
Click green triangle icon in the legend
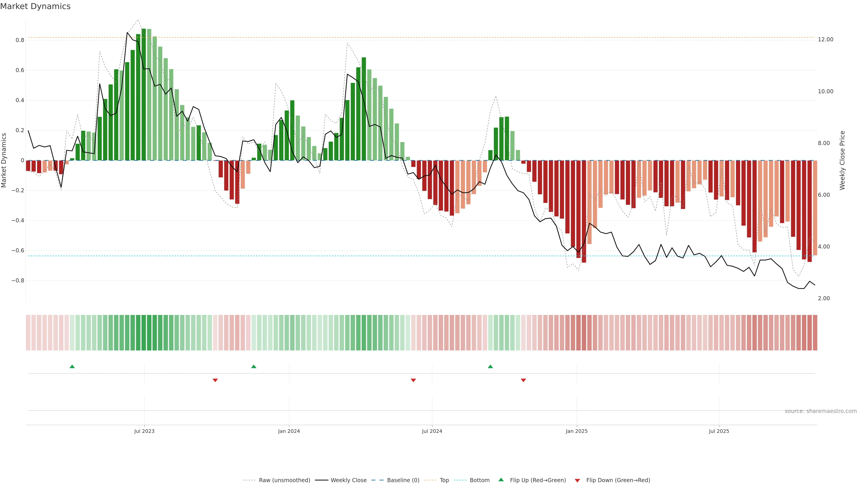click(x=501, y=480)
